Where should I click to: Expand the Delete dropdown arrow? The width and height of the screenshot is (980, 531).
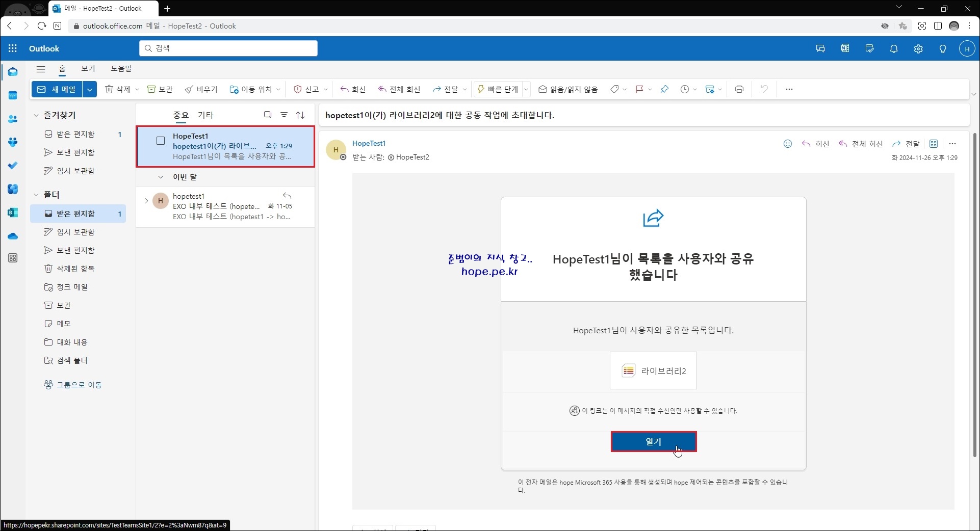coord(137,89)
